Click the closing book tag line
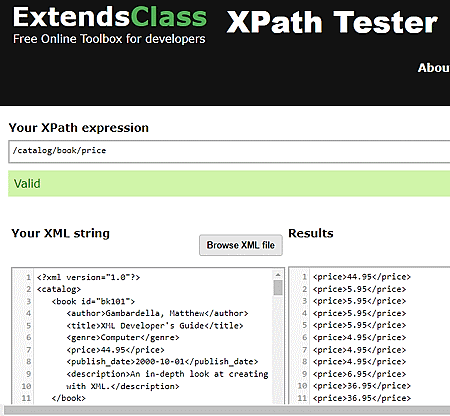Viewport: 450px width, 416px height. [x=69, y=398]
